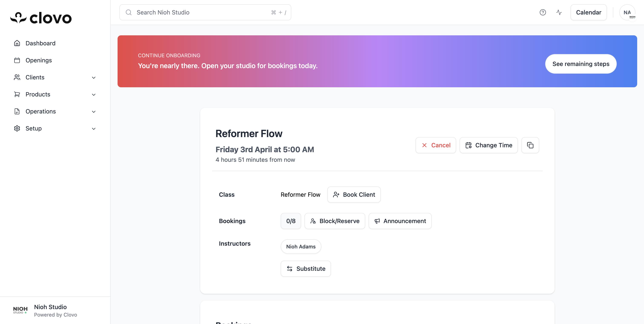Viewport: 644px width, 324px height.
Task: Click the Instructors row label
Action: (234, 244)
